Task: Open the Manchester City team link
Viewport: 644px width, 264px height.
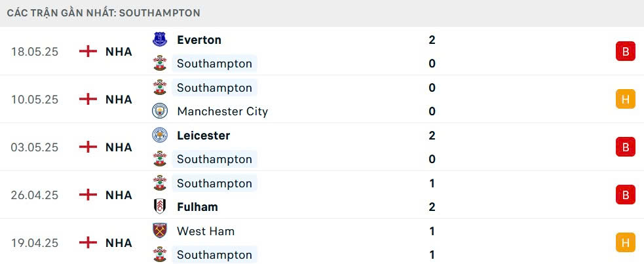Action: point(222,111)
